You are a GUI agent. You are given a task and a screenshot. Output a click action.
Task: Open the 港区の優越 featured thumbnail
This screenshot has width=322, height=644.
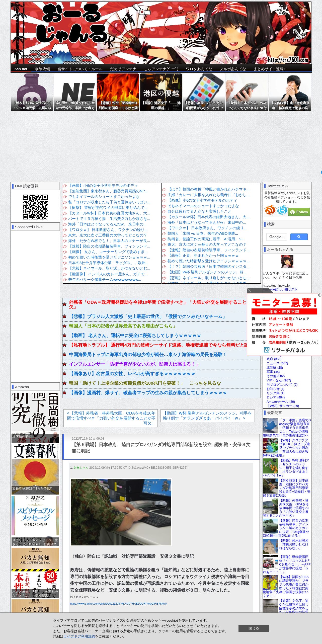tap(161, 92)
